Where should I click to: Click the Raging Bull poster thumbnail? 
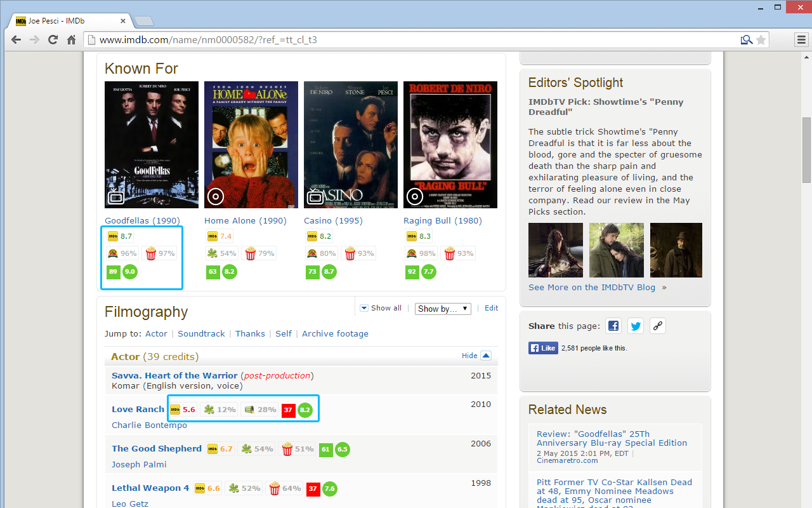(x=450, y=145)
